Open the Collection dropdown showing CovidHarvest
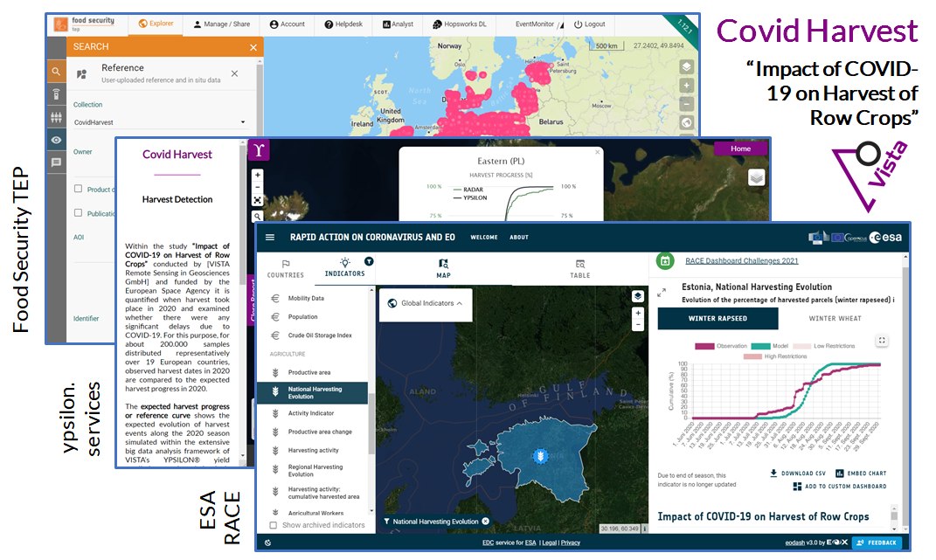The height and width of the screenshot is (560, 936). 244,122
